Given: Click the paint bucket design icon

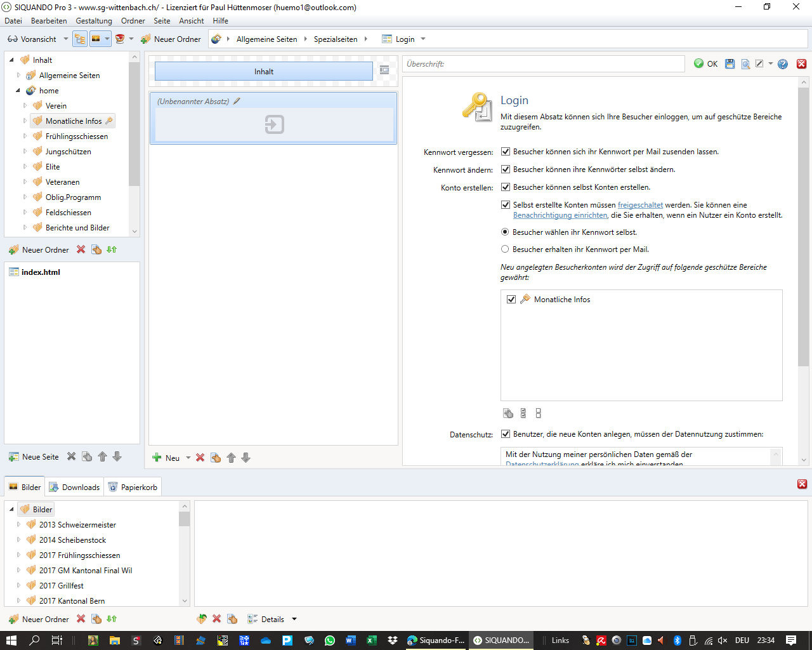Looking at the screenshot, I should click(x=120, y=39).
